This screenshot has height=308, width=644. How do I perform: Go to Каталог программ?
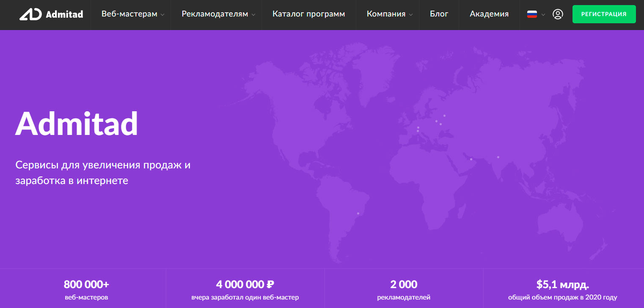coord(309,14)
